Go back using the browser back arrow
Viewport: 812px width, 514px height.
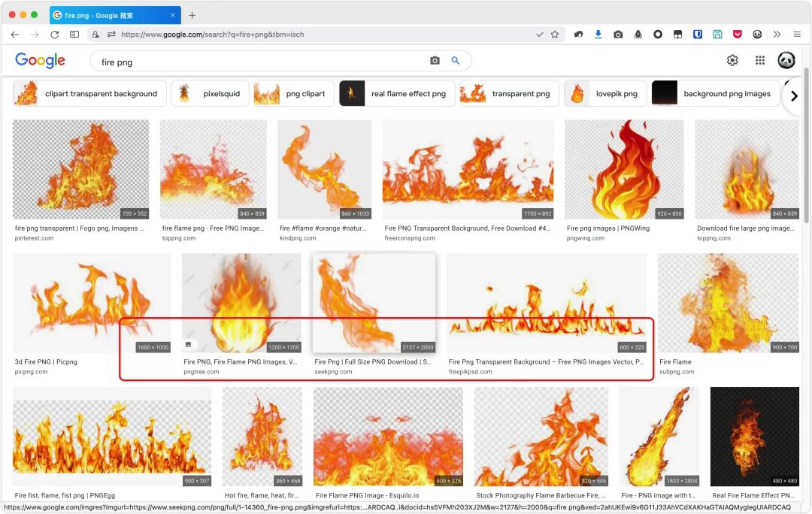[x=14, y=34]
